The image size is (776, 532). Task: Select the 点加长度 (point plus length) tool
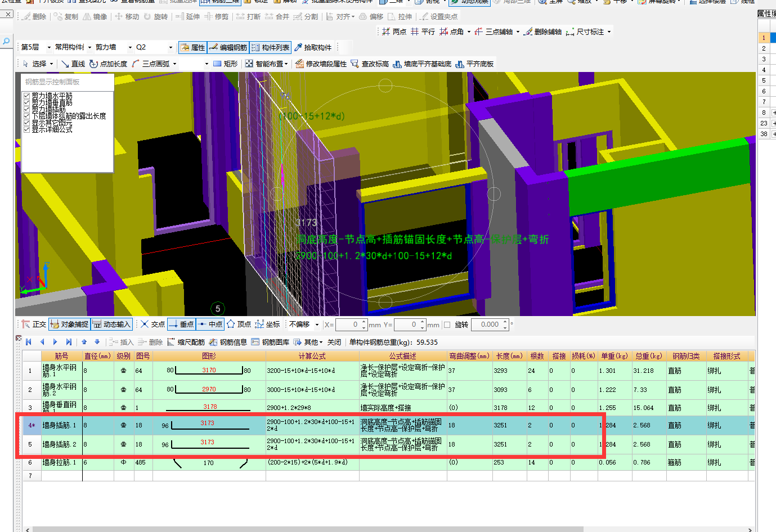tap(109, 64)
